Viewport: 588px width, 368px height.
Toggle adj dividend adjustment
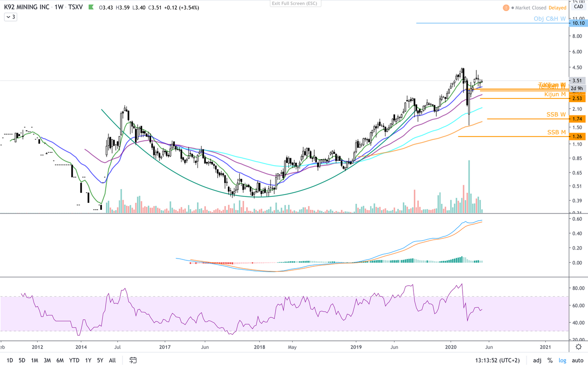tap(537, 360)
